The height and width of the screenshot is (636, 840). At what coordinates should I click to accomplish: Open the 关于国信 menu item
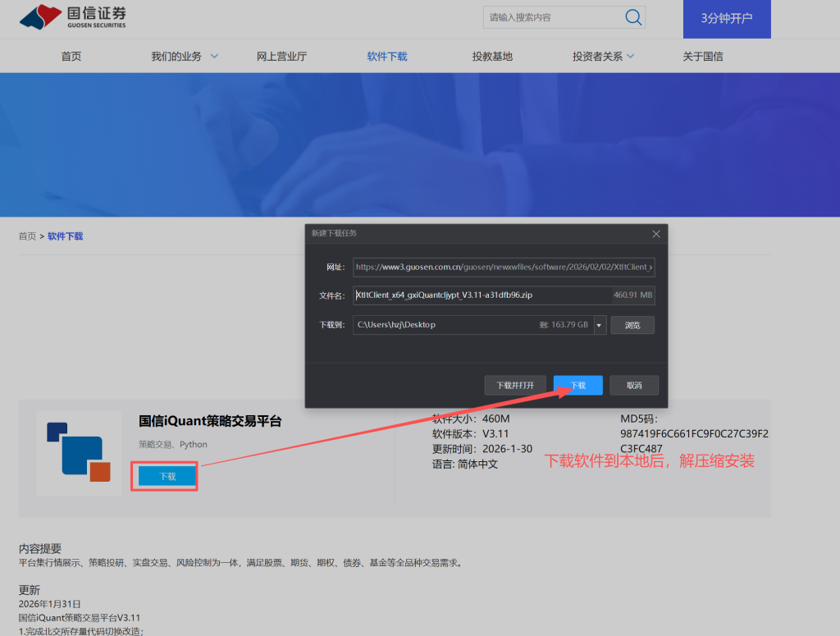tap(702, 56)
